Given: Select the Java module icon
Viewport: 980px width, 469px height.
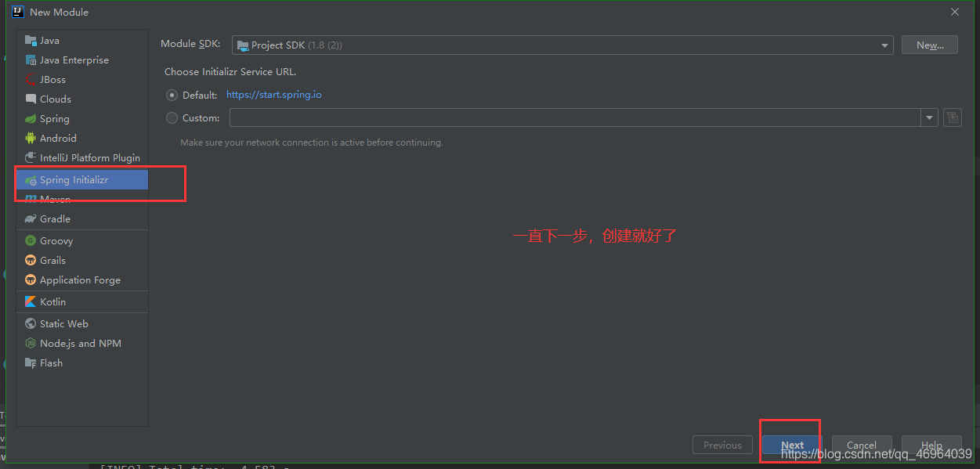Looking at the screenshot, I should pos(31,41).
